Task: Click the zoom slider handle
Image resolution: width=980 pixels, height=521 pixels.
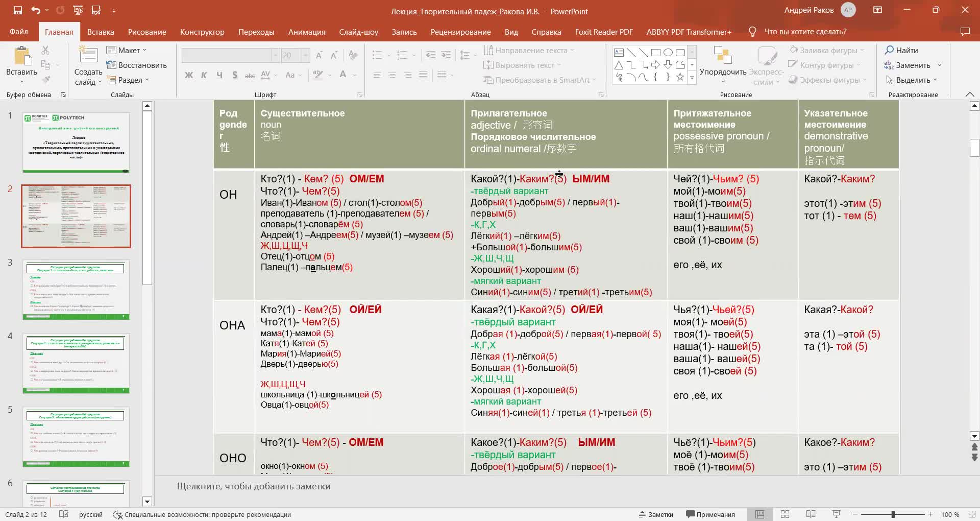Action: pos(893,514)
